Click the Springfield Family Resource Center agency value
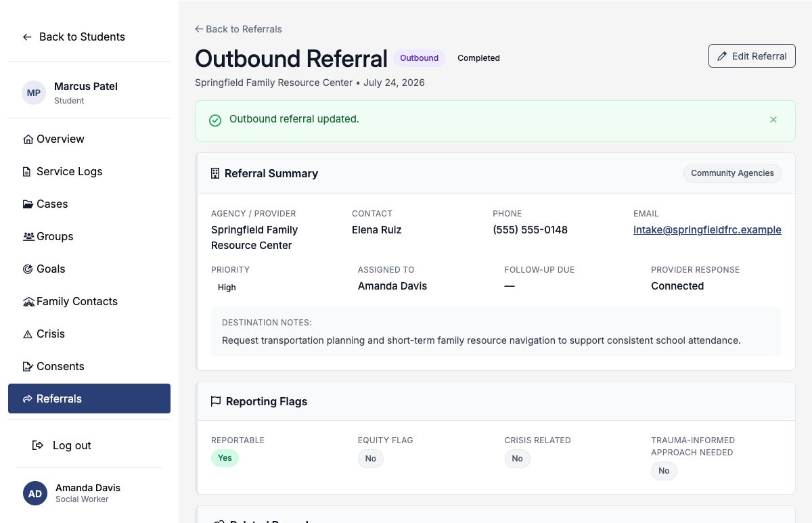 pos(254,237)
